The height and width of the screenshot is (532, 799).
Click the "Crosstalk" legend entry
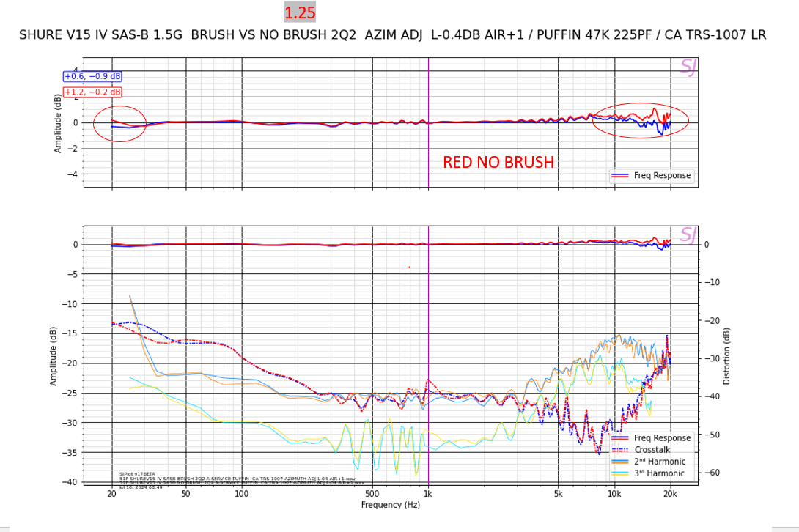652,449
